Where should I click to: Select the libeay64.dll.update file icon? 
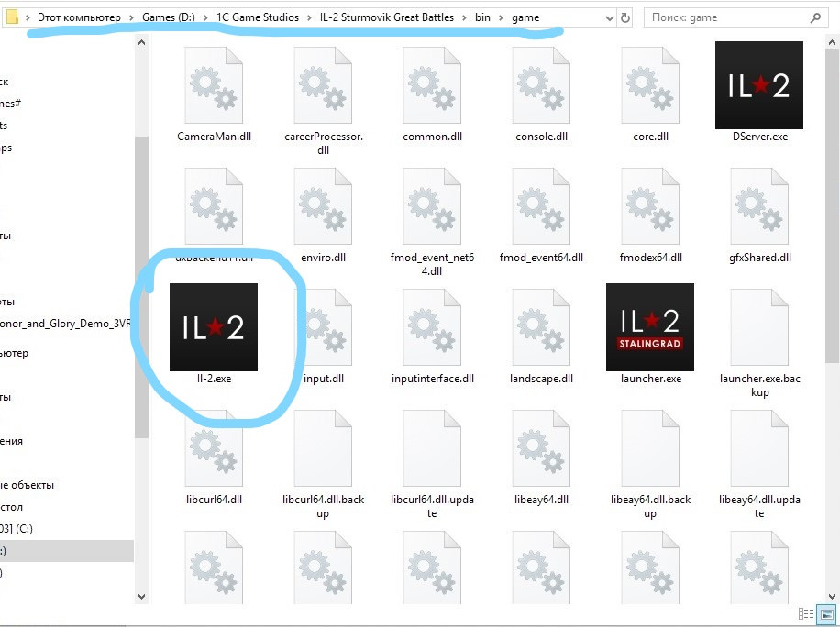[x=759, y=448]
